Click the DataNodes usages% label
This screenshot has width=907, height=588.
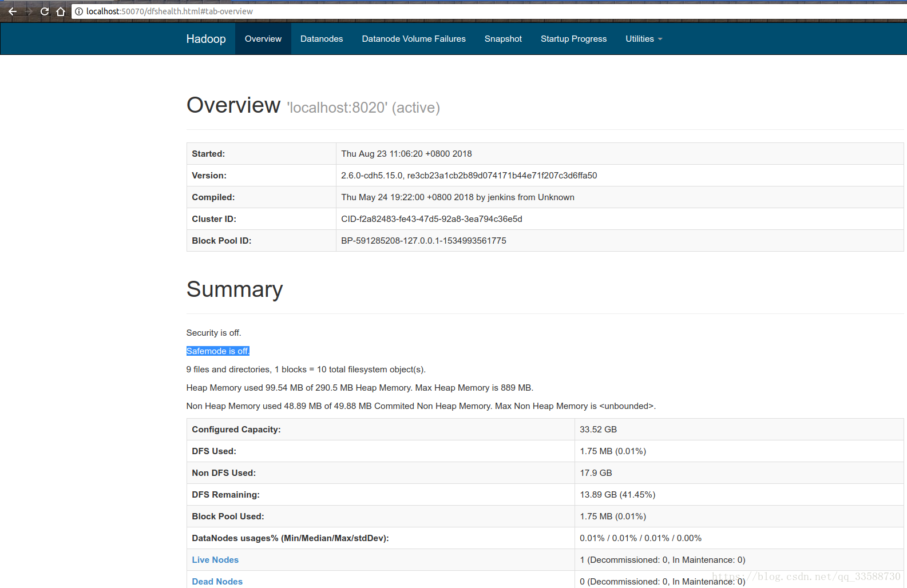pos(291,538)
